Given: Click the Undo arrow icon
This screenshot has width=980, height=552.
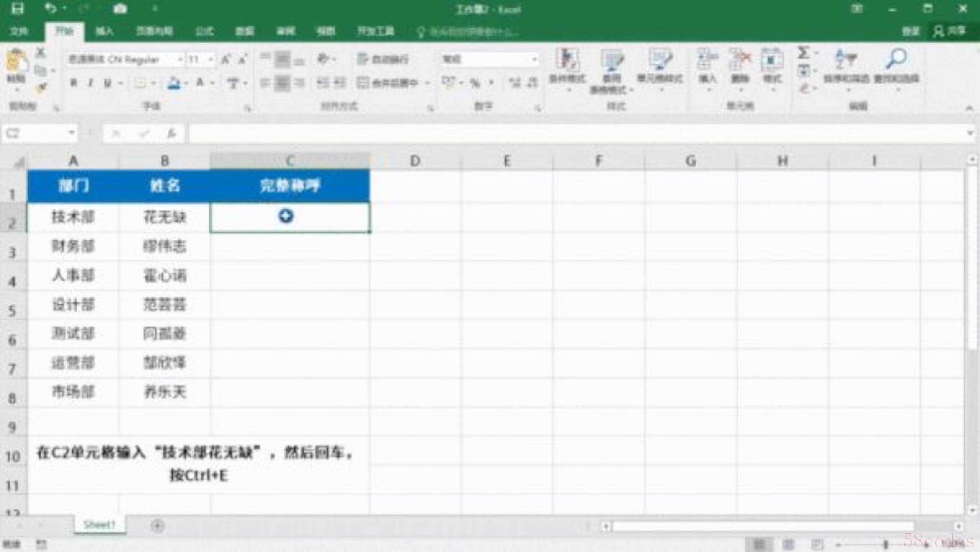Looking at the screenshot, I should coord(50,8).
